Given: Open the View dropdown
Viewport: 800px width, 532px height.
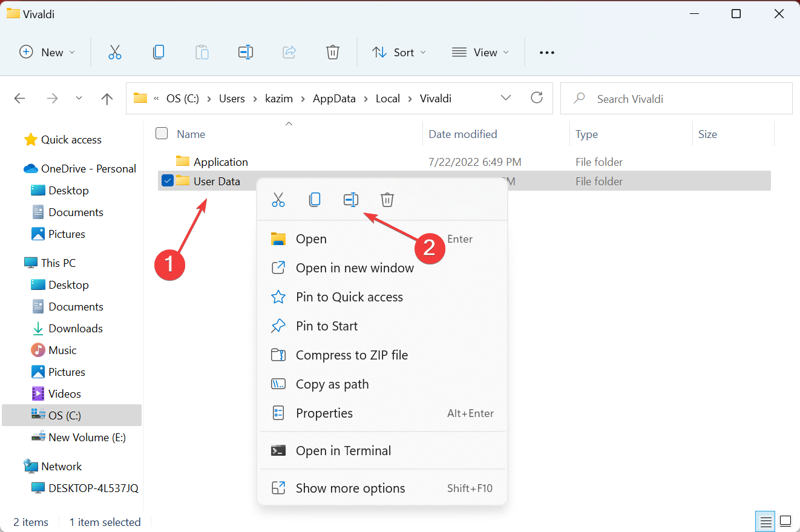Looking at the screenshot, I should (480, 52).
